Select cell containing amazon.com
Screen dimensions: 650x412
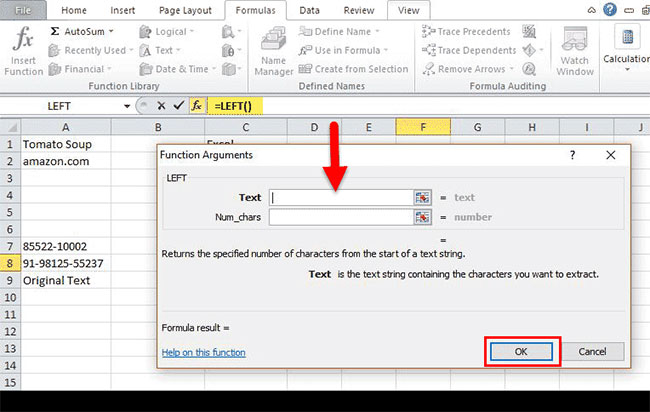tap(66, 161)
